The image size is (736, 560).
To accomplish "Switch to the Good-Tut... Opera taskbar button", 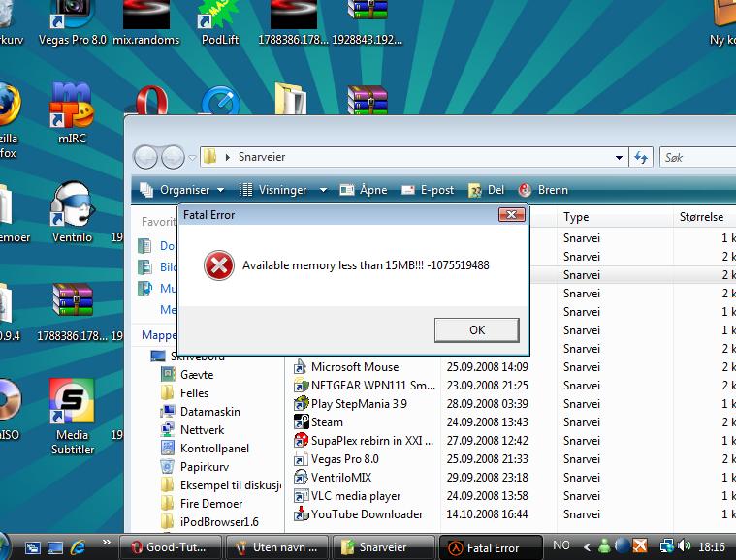I will (x=171, y=547).
